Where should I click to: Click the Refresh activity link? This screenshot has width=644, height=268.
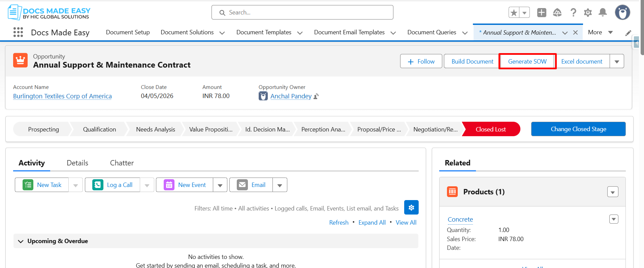click(339, 223)
